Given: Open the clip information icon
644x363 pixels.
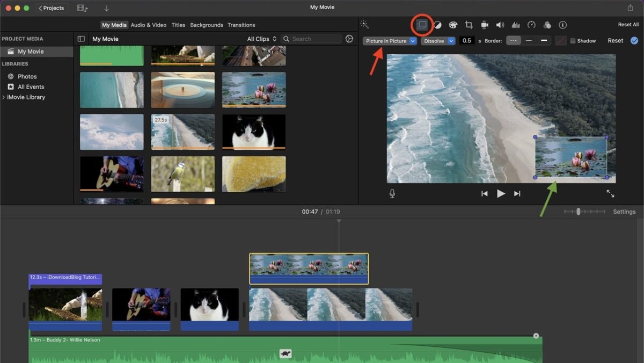Looking at the screenshot, I should pos(562,25).
